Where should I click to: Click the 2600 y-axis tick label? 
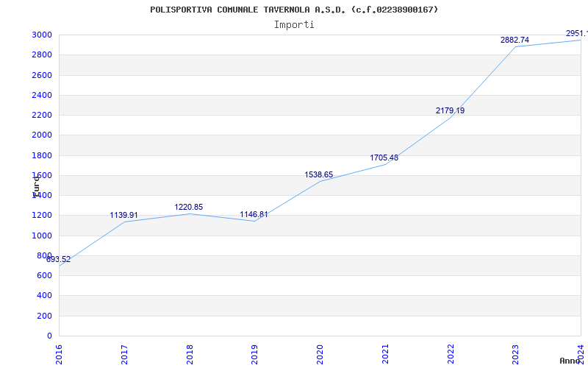click(x=42, y=75)
